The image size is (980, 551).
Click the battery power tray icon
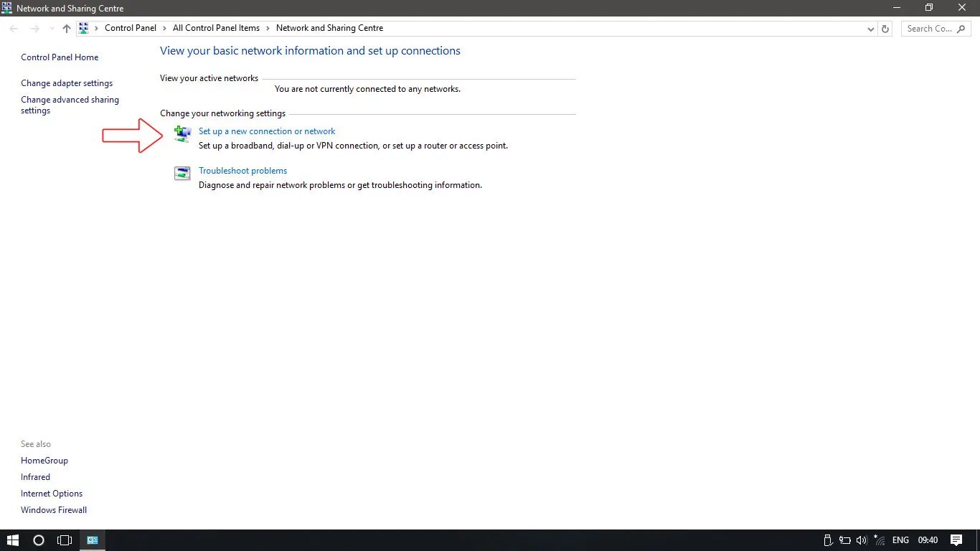tap(844, 540)
